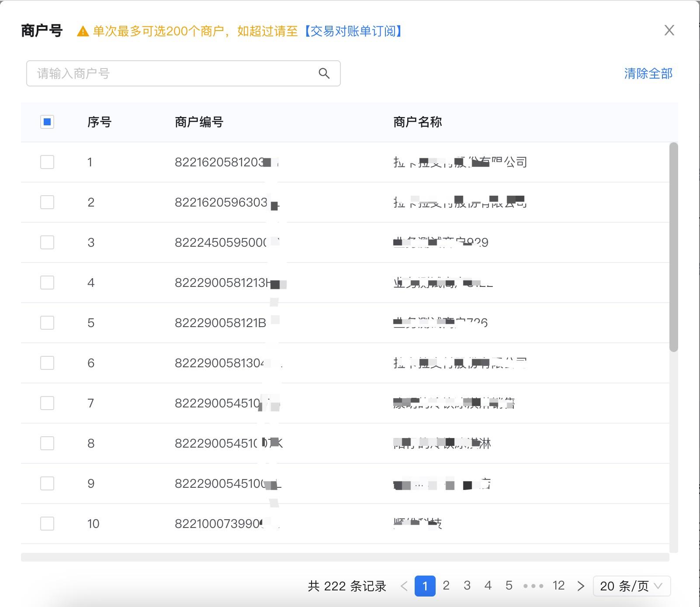Click the 清除全部 link
Image resolution: width=700 pixels, height=607 pixels.
point(648,73)
